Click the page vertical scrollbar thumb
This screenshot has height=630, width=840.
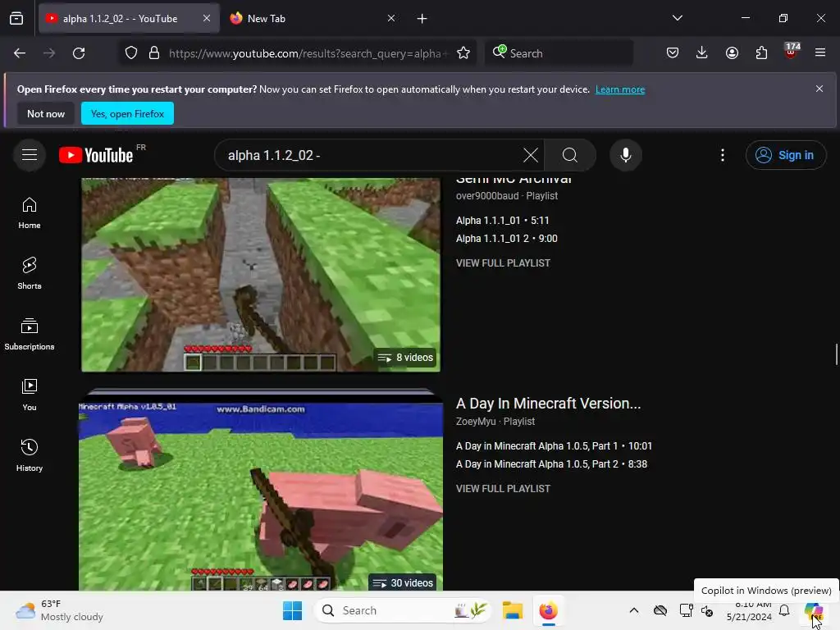pyautogui.click(x=836, y=354)
